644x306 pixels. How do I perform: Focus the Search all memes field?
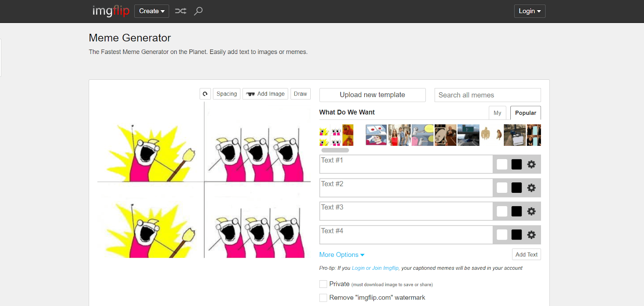click(487, 95)
